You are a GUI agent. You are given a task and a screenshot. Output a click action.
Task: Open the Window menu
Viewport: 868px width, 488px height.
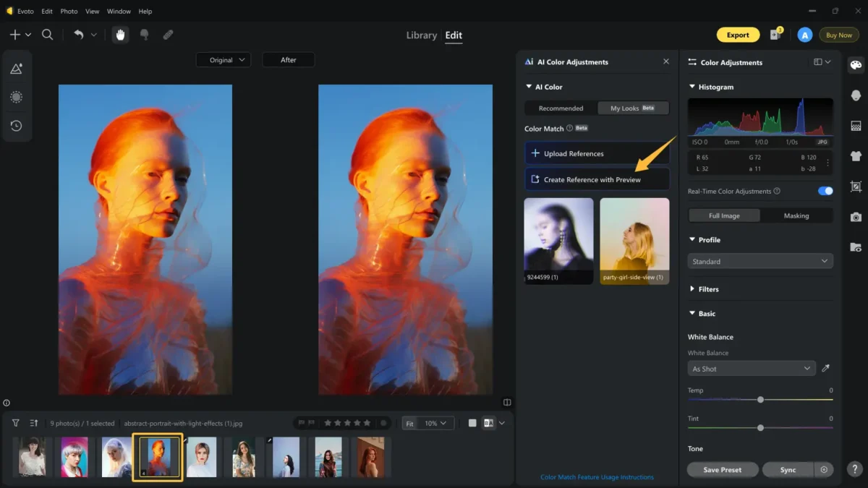click(119, 12)
